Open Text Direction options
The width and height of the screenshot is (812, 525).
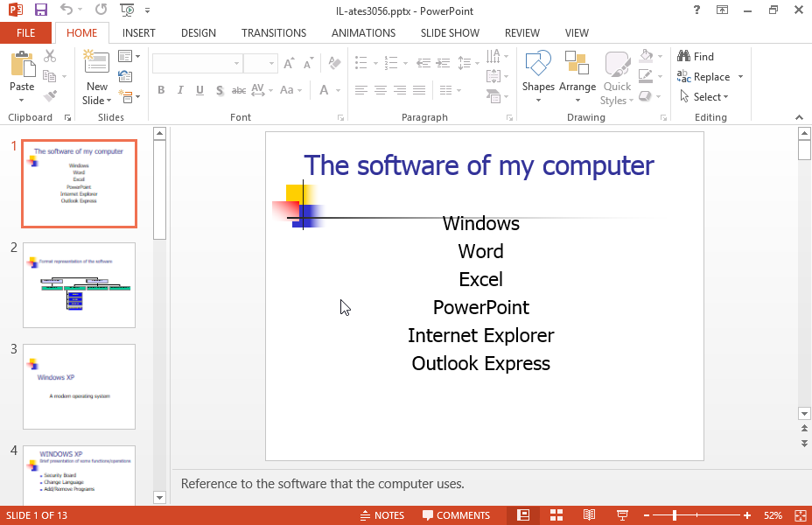click(x=497, y=55)
